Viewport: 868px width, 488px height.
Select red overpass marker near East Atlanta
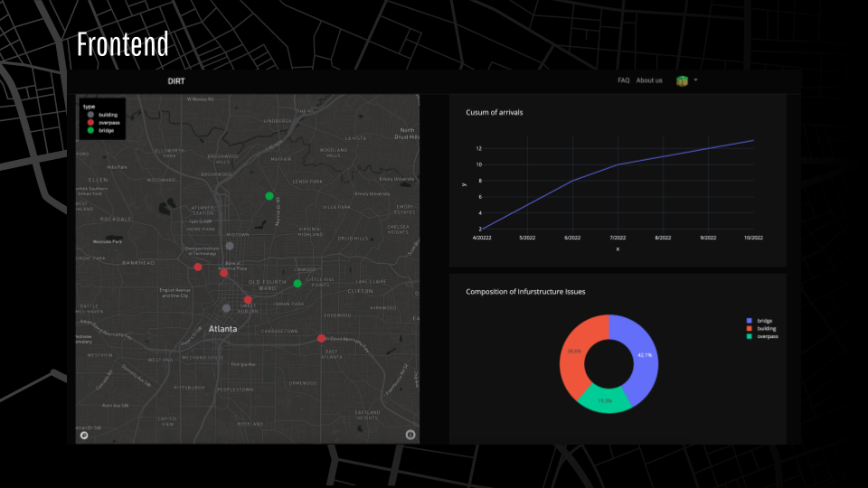321,338
